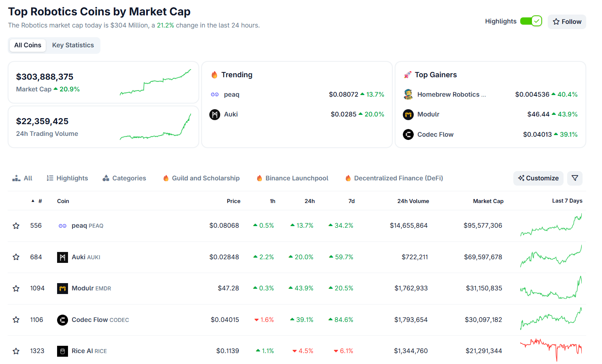The width and height of the screenshot is (602, 364).
Task: Click the fire icon beside Trending
Action: coord(214,74)
